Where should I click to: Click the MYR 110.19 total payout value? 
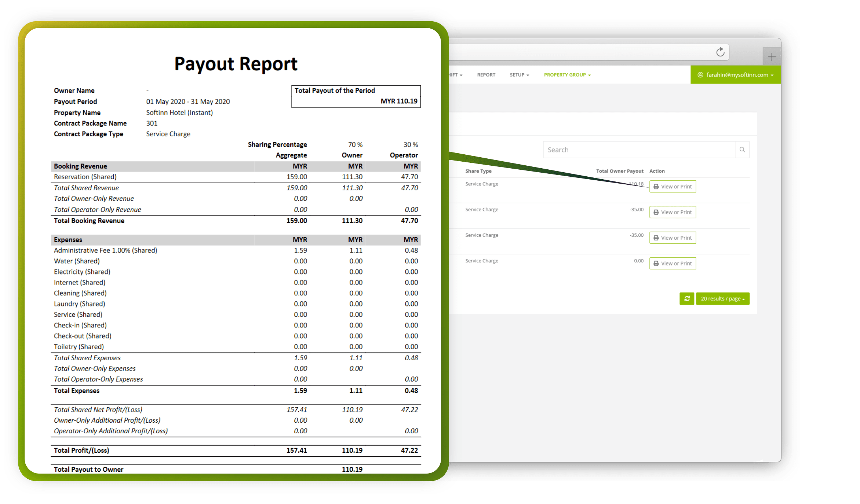[399, 101]
